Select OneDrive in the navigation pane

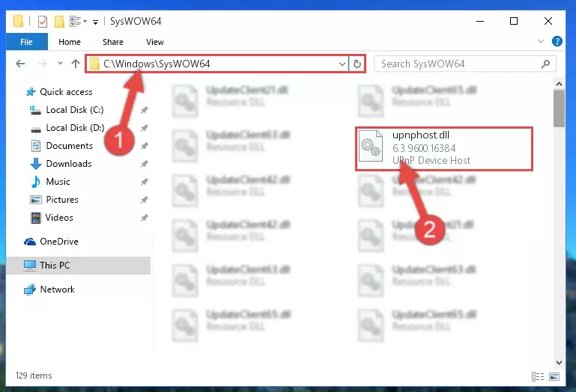[51, 242]
